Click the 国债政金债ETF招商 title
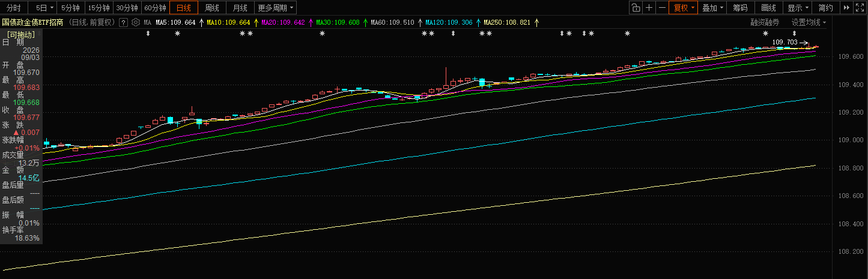868x279 pixels. click(32, 23)
